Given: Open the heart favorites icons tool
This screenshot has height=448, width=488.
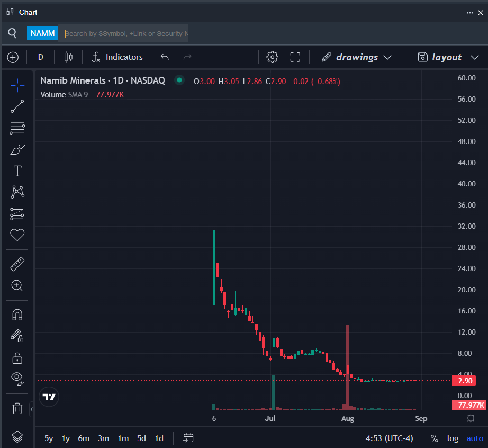Looking at the screenshot, I should tap(17, 235).
